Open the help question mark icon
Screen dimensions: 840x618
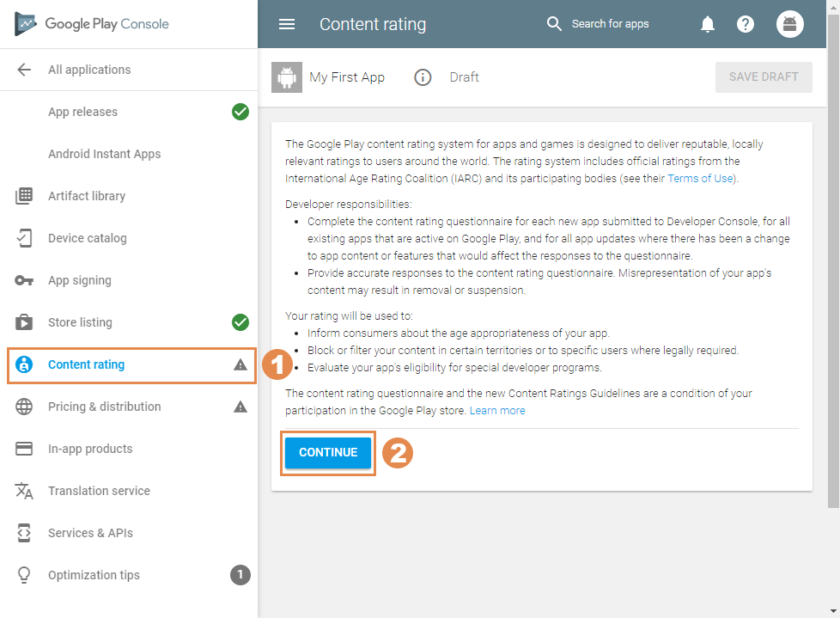tap(746, 24)
